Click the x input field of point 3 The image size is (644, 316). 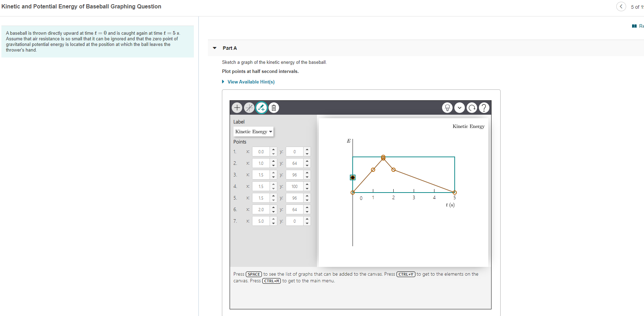261,175
